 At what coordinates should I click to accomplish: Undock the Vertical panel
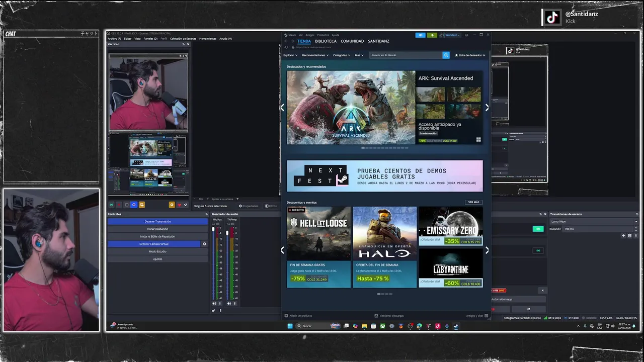pyautogui.click(x=183, y=44)
